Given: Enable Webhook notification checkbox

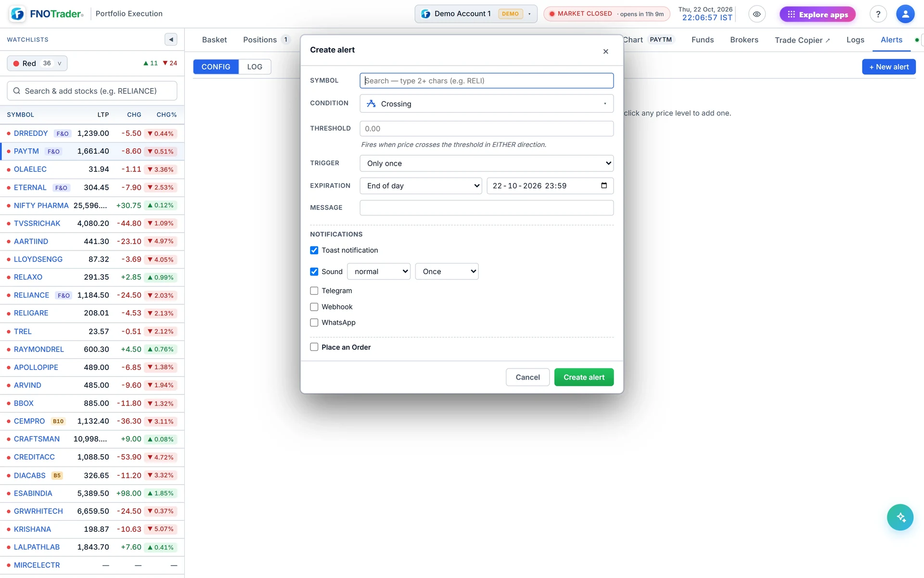Looking at the screenshot, I should click(x=314, y=307).
